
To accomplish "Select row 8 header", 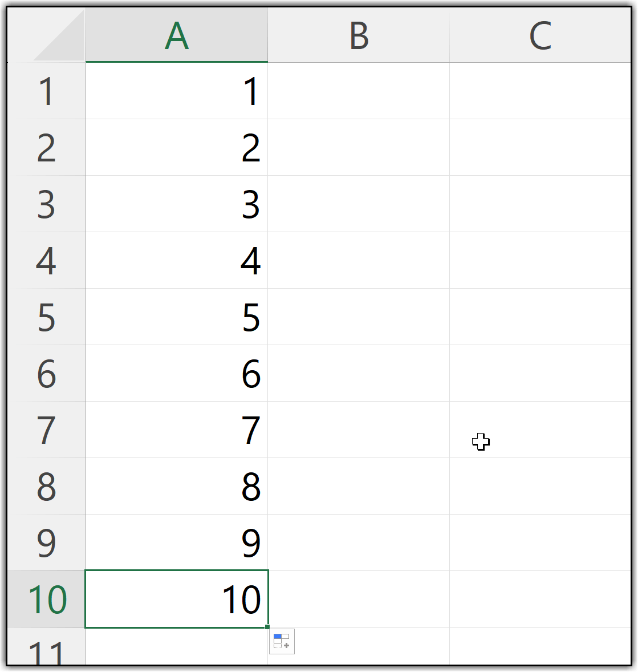I will 46,486.
